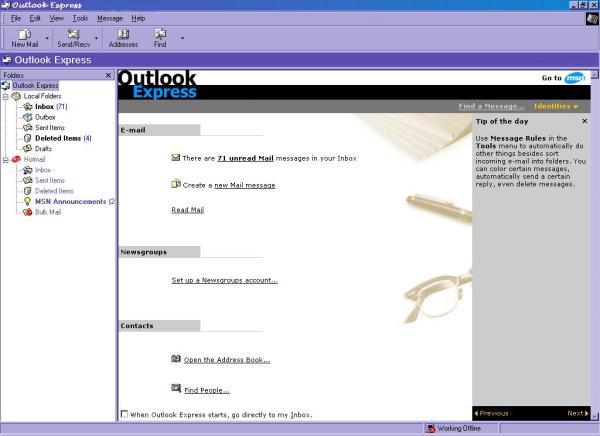
Task: Click the New Mail toolbar icon
Action: click(24, 34)
